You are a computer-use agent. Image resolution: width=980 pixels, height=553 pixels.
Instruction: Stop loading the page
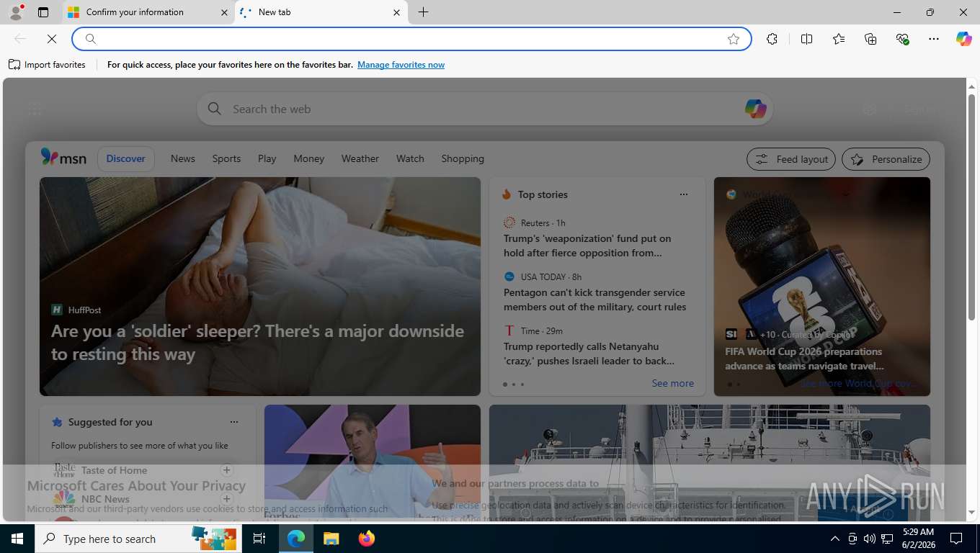tap(52, 39)
